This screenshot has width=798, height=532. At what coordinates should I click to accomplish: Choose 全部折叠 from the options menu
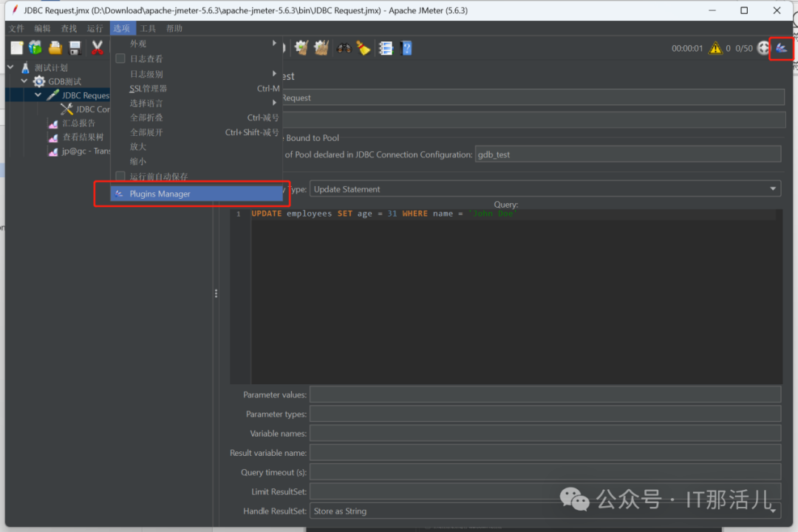[196, 117]
